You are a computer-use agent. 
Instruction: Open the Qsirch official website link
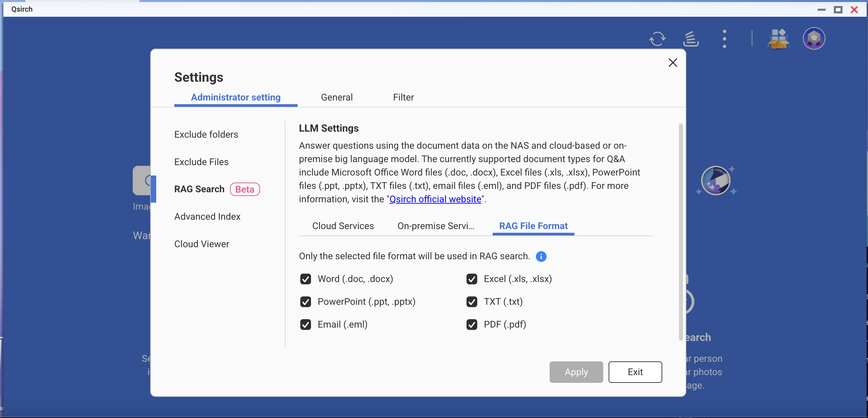[x=435, y=199]
